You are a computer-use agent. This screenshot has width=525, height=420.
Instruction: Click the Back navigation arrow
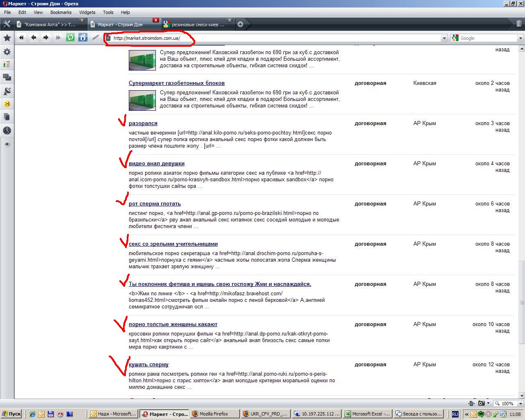click(34, 38)
